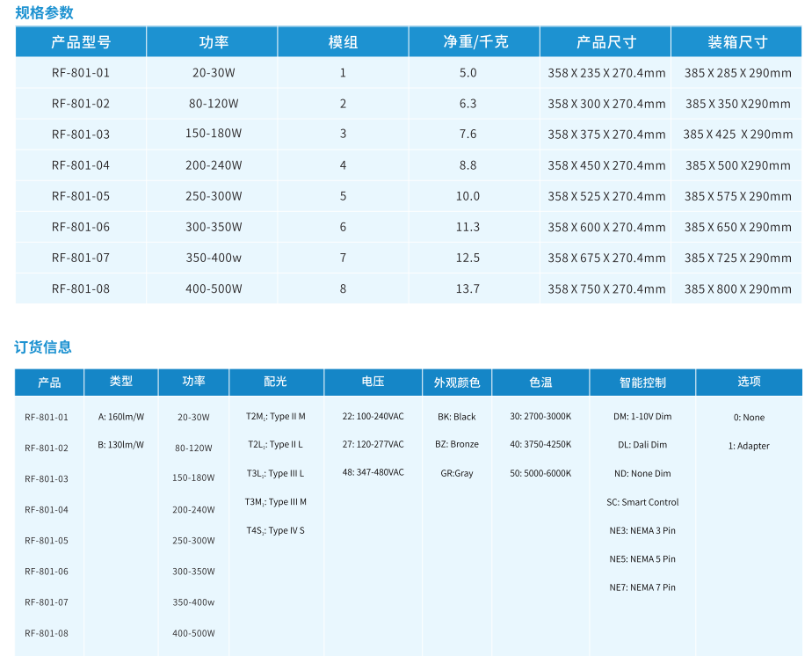
Task: Click the 色温 column header
Action: tap(540, 383)
